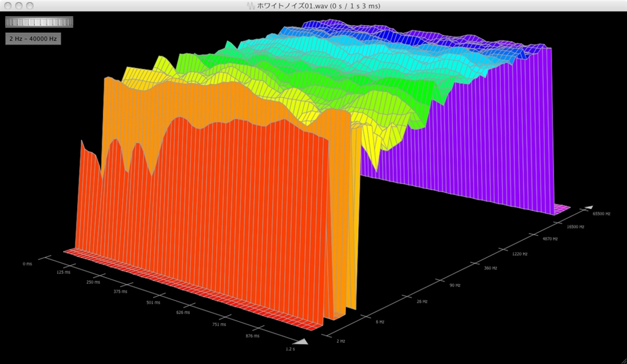This screenshot has width=627, height=364.
Task: Select the 2 Hz frequency axis label
Action: 340,341
